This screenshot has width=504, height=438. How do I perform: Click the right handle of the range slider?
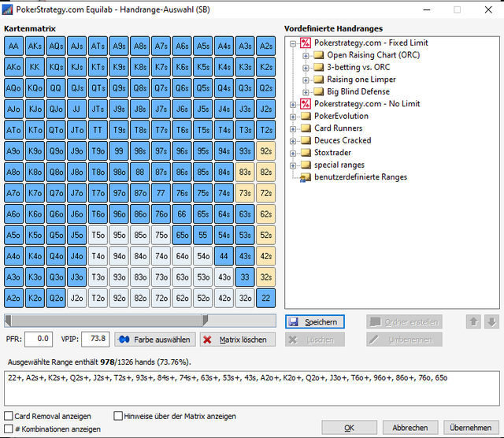coord(205,321)
